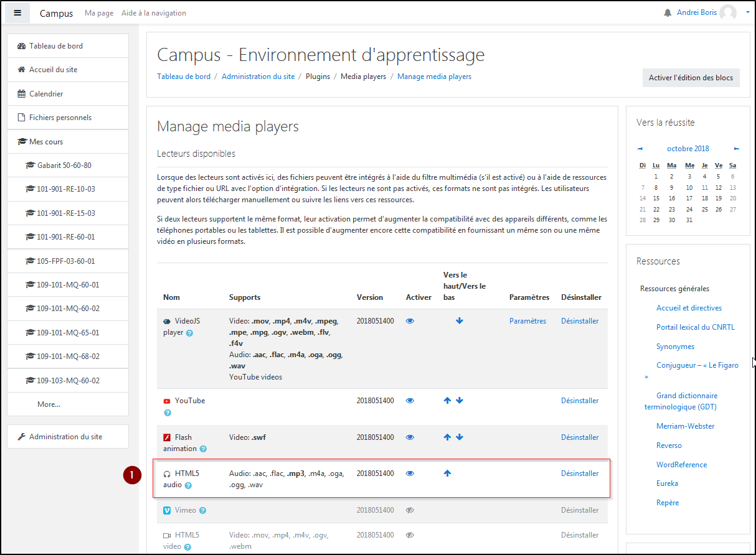Open Paramètres link for VideoJS player
The height and width of the screenshot is (555, 756).
[x=527, y=321]
